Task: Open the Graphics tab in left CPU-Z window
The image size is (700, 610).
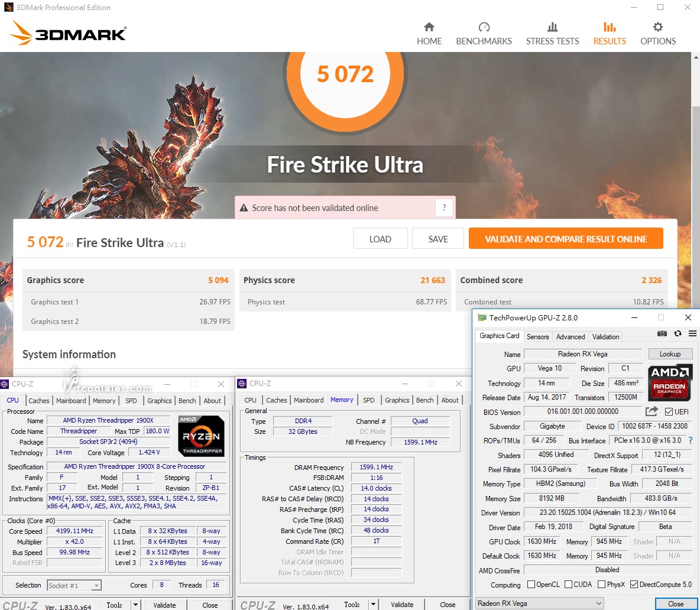Action: coord(160,400)
